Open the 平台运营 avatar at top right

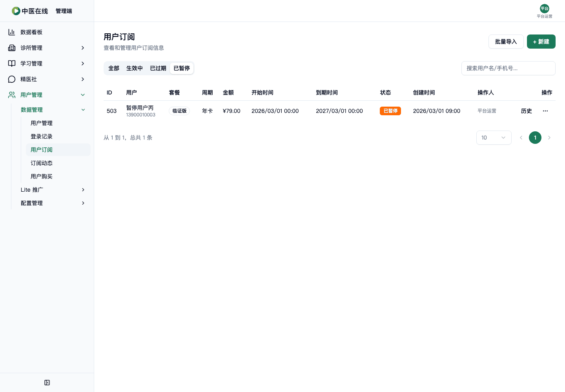point(545,9)
